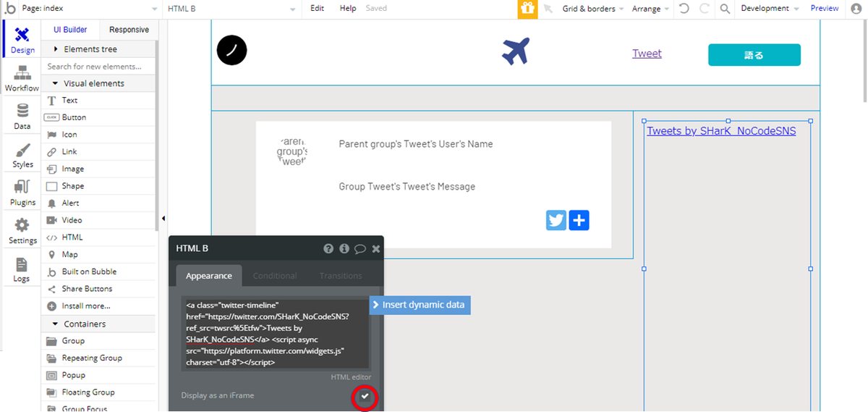Add a Repeating Group container
The image size is (868, 412).
(98, 358)
